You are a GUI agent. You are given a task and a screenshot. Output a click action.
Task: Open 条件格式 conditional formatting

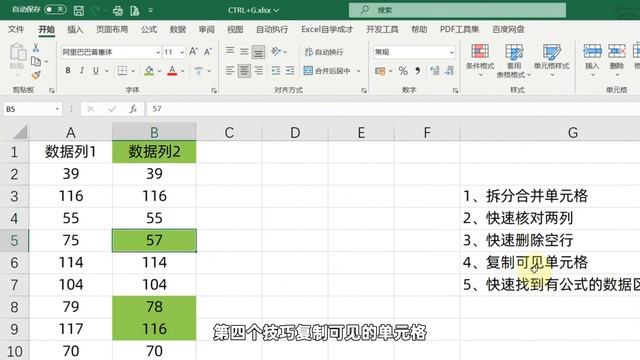coord(480,60)
